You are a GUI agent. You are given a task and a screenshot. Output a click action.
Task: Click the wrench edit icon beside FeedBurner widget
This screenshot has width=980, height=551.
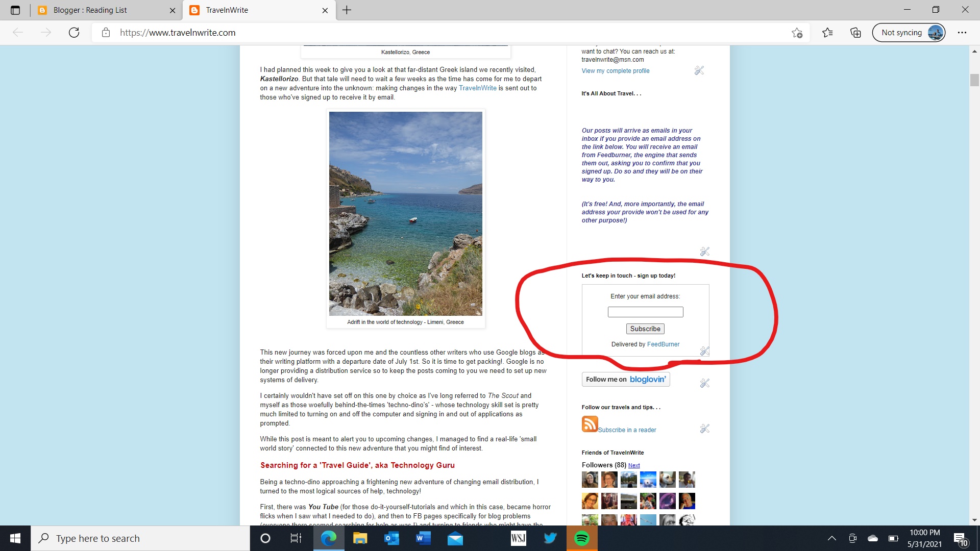705,351
